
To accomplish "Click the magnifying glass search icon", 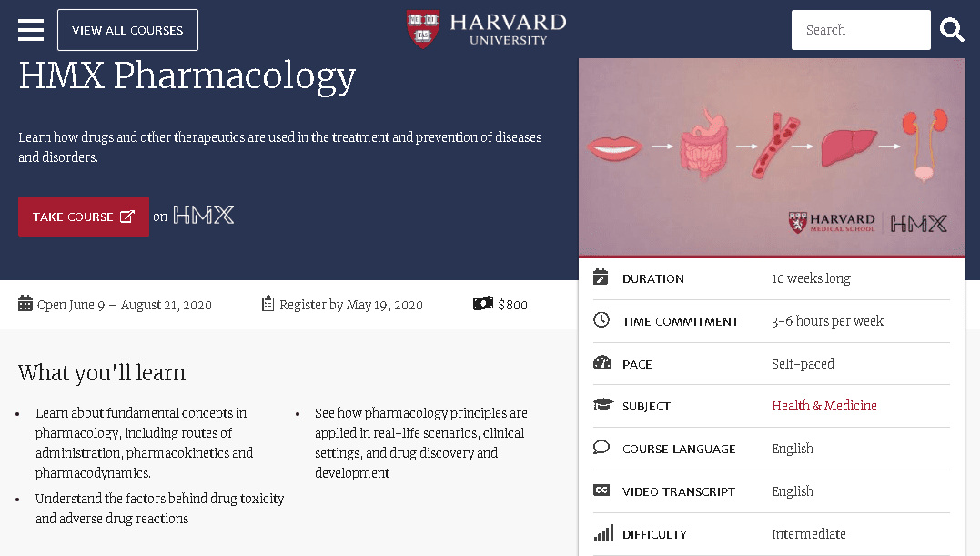I will [x=952, y=30].
